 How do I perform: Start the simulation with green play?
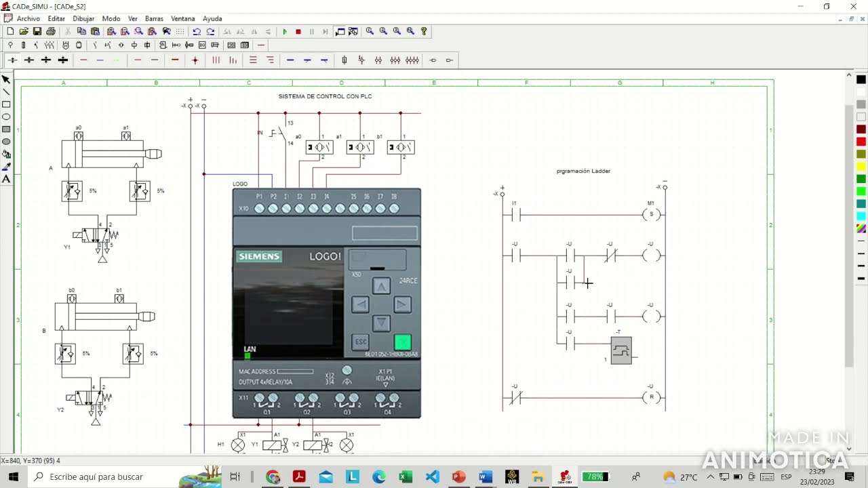(x=285, y=31)
